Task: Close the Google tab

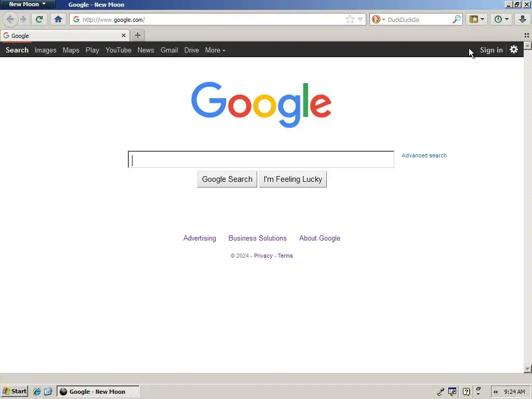Action: pyautogui.click(x=124, y=35)
